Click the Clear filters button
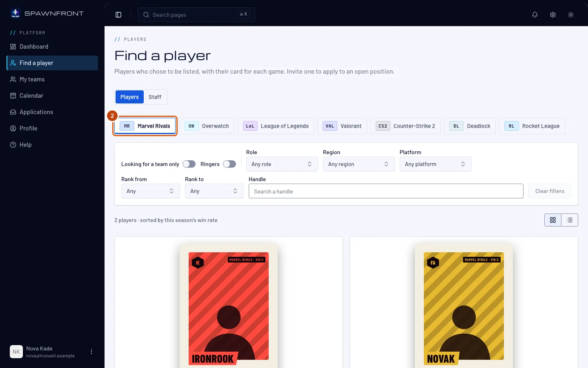 (550, 191)
